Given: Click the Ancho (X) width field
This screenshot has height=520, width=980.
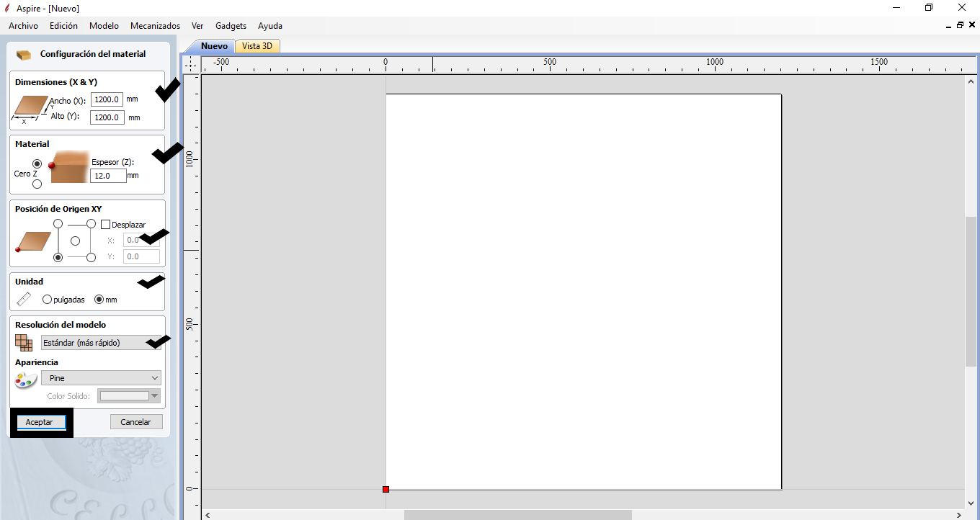Looking at the screenshot, I should coord(107,99).
